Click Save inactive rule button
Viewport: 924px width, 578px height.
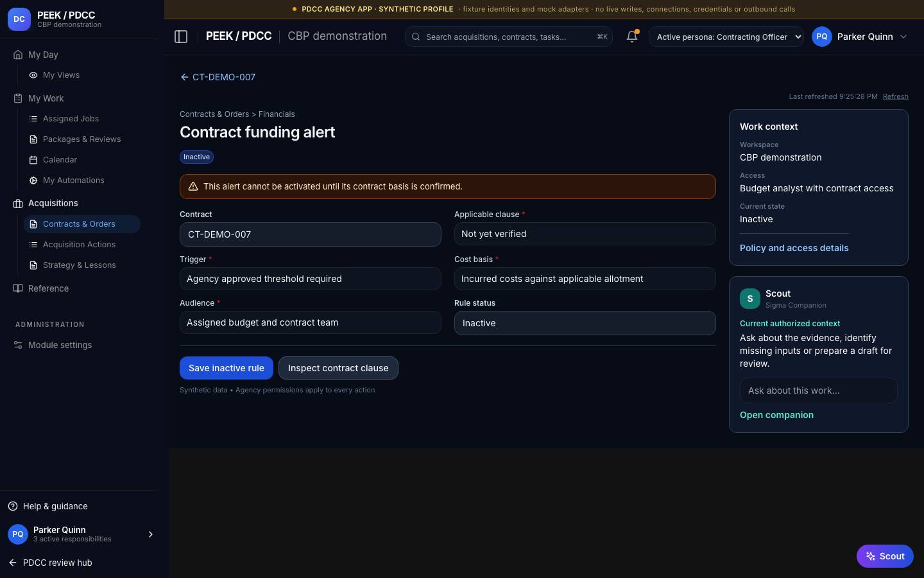(227, 368)
